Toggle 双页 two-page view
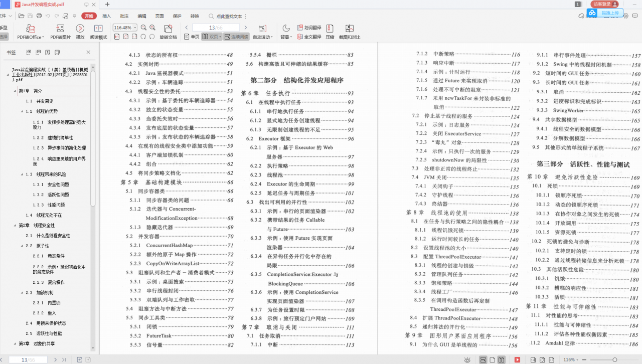 coord(212,37)
